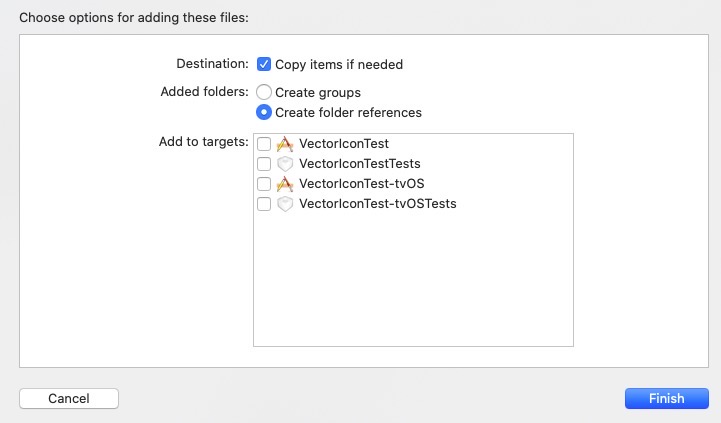Toggle the Copy items if needed checkbox
The height and width of the screenshot is (423, 721).
click(264, 64)
